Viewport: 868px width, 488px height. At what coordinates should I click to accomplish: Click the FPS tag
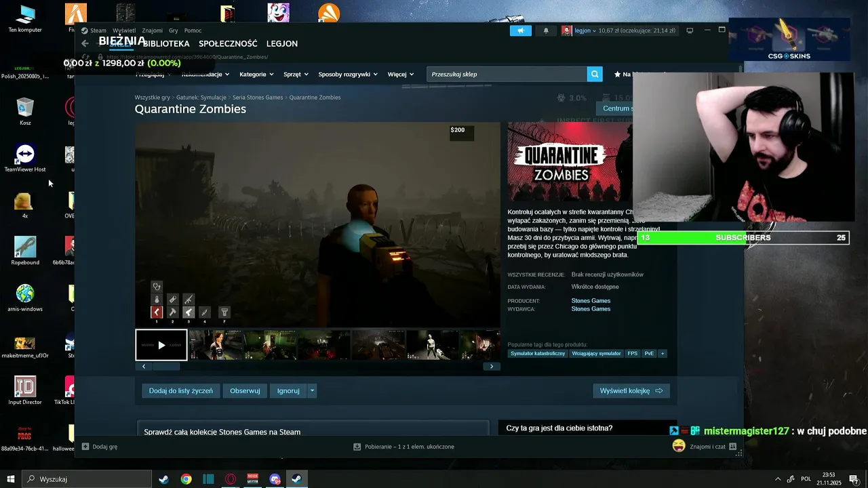[x=633, y=354]
